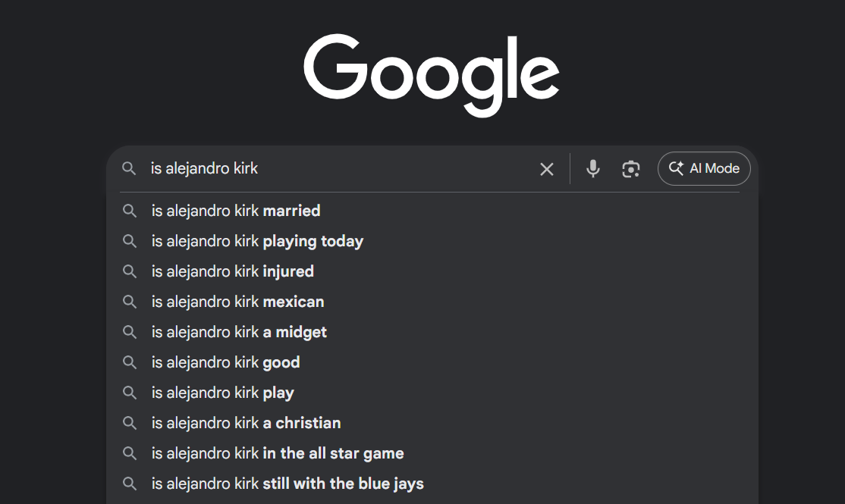Select suggestion 'is alejandro kirk play'
This screenshot has width=845, height=504.
click(x=432, y=393)
